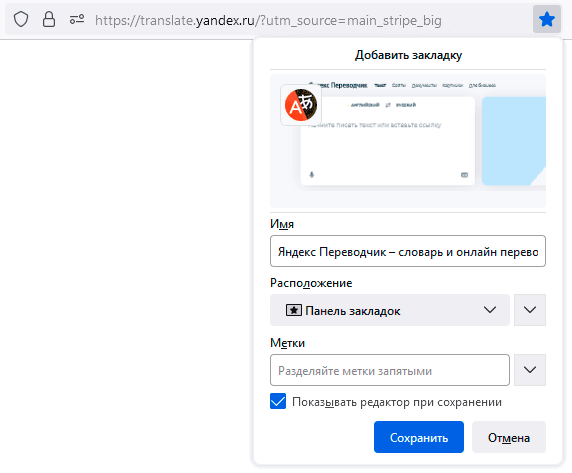
Task: Edit the bookmark name field
Action: coord(408,251)
